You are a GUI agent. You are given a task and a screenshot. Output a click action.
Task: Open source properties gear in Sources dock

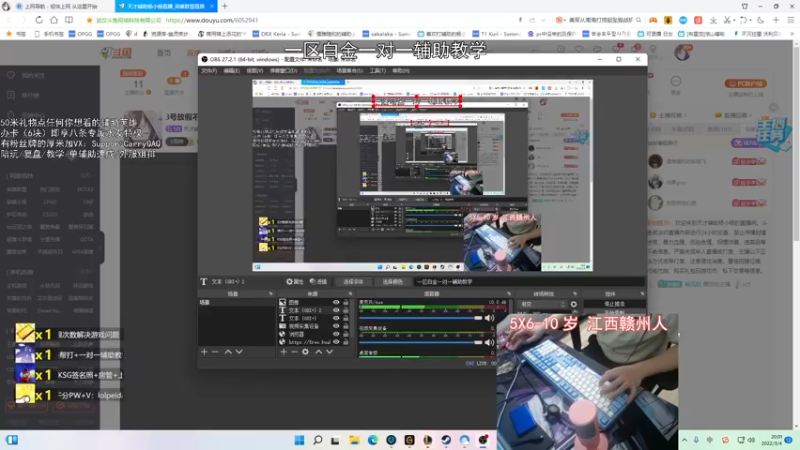click(305, 352)
